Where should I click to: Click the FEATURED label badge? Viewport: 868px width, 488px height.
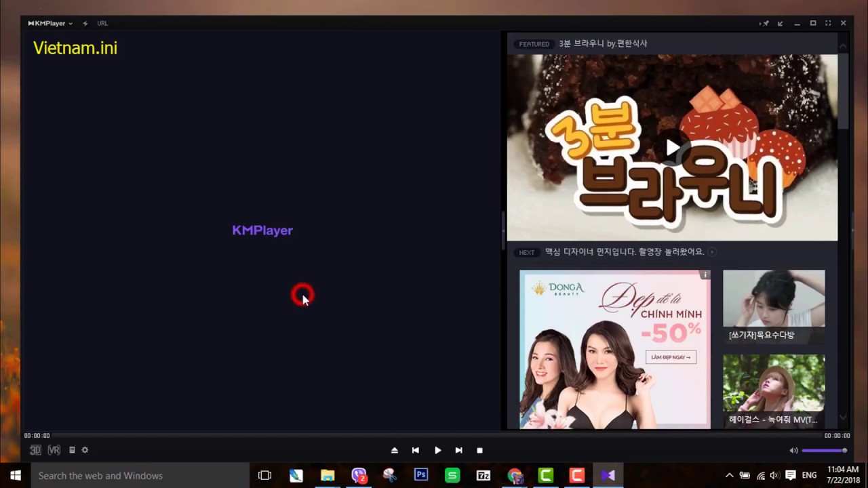click(534, 44)
